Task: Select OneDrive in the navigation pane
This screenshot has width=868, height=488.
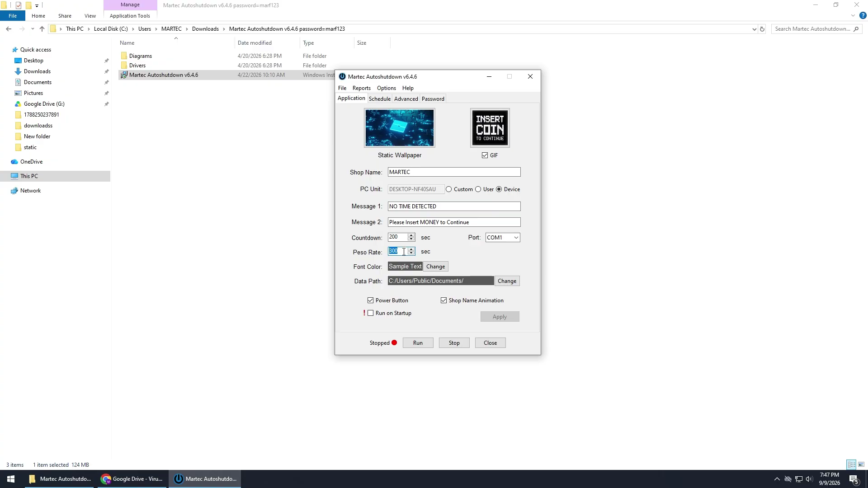Action: point(31,162)
